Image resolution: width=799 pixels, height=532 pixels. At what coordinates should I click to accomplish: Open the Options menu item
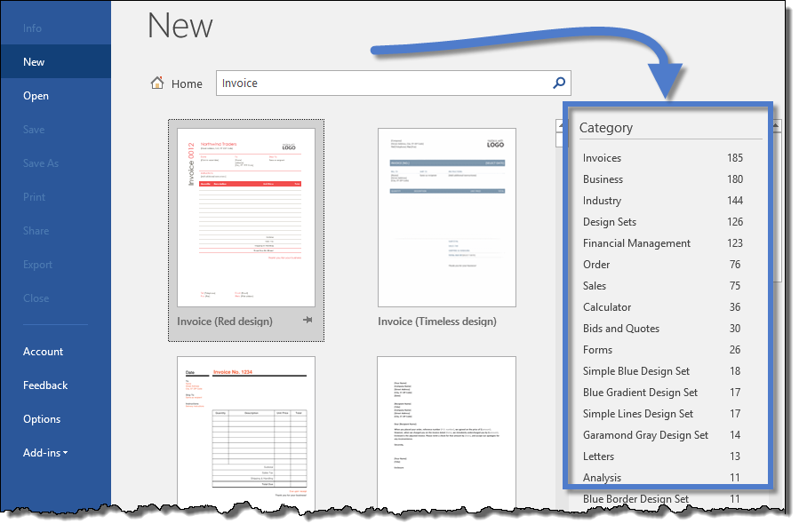(x=42, y=419)
